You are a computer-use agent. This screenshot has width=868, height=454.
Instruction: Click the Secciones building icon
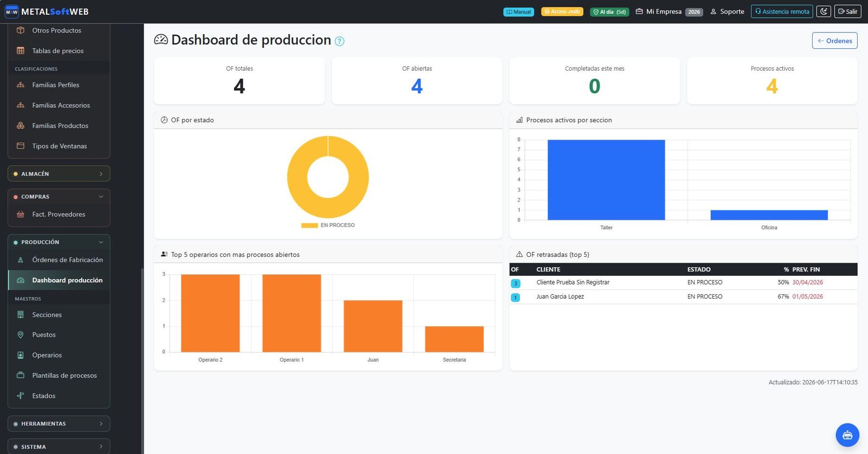point(21,314)
